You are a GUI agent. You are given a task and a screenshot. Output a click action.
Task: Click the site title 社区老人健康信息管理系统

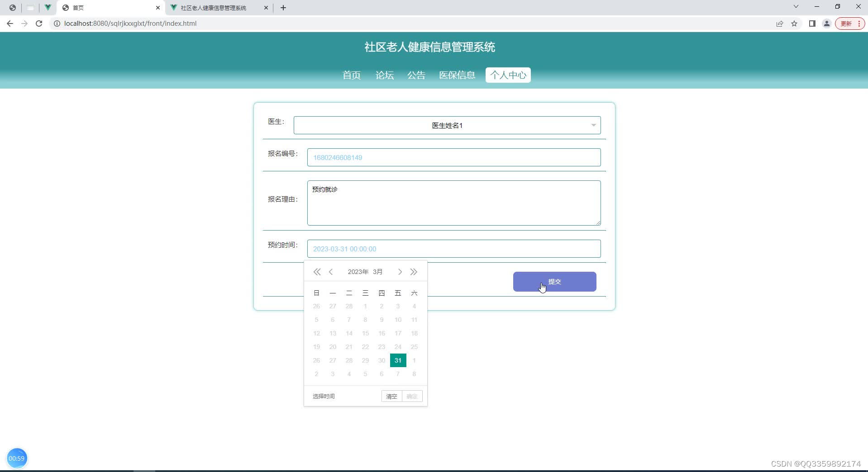click(429, 47)
